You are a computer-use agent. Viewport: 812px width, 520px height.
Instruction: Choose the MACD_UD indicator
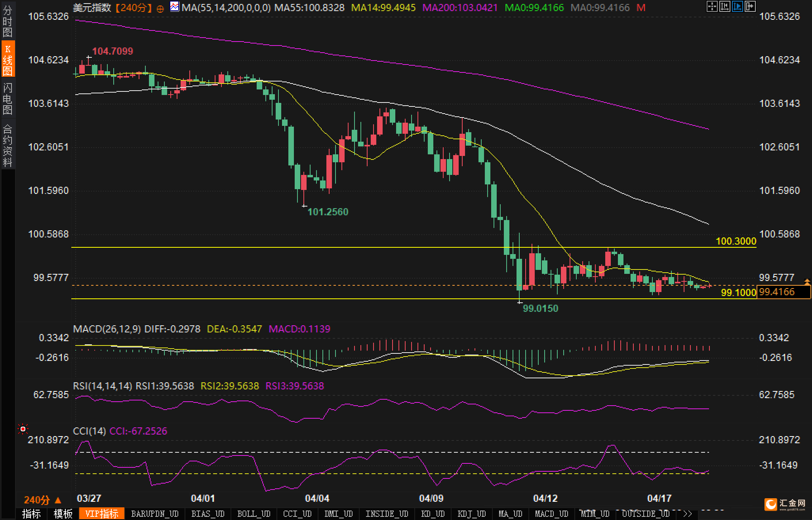(552, 514)
